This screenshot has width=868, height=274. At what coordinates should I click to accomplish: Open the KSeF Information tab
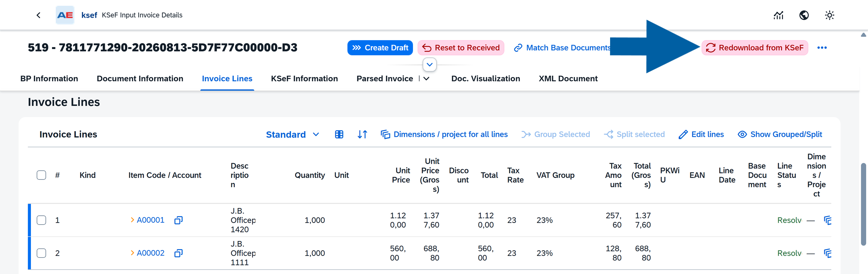[304, 79]
